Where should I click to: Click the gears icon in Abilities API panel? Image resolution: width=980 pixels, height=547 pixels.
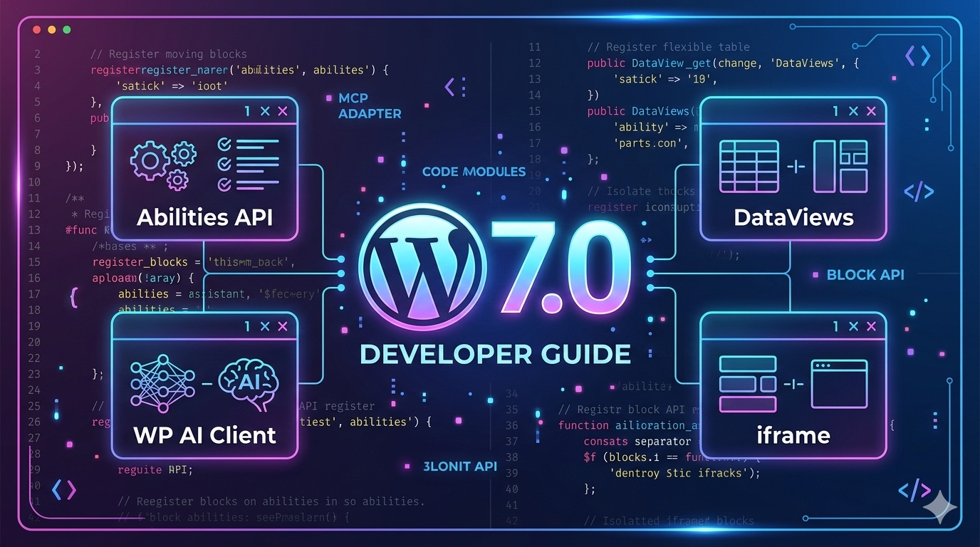(x=163, y=163)
